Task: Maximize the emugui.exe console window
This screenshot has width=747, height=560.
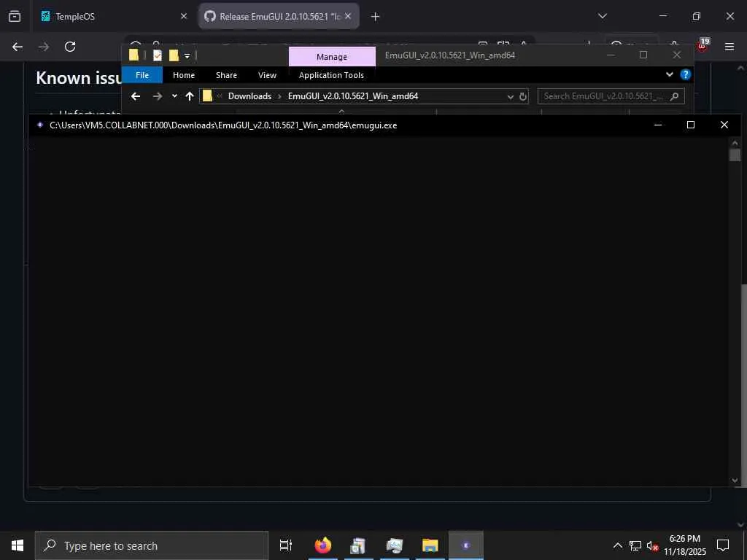Action: pyautogui.click(x=691, y=125)
